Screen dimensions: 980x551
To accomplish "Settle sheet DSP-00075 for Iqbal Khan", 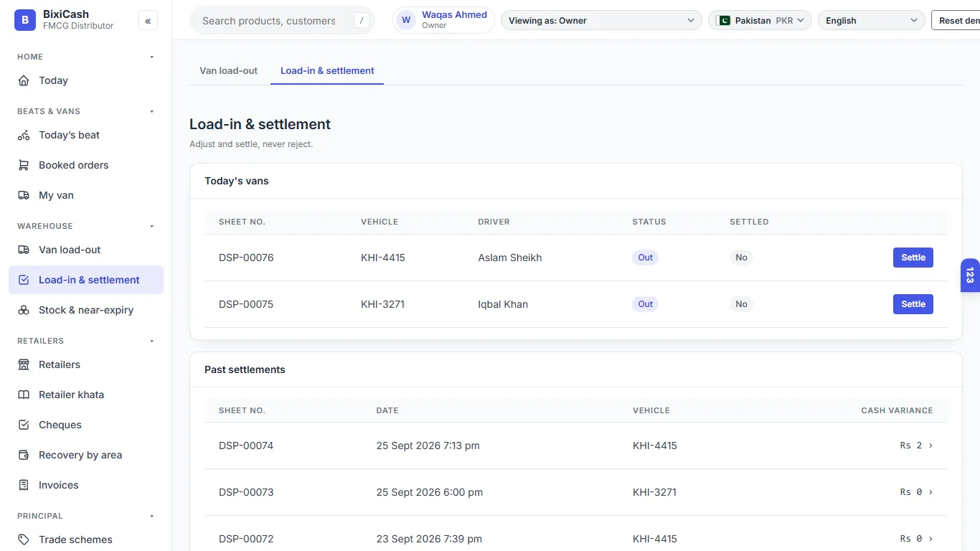I will click(913, 304).
